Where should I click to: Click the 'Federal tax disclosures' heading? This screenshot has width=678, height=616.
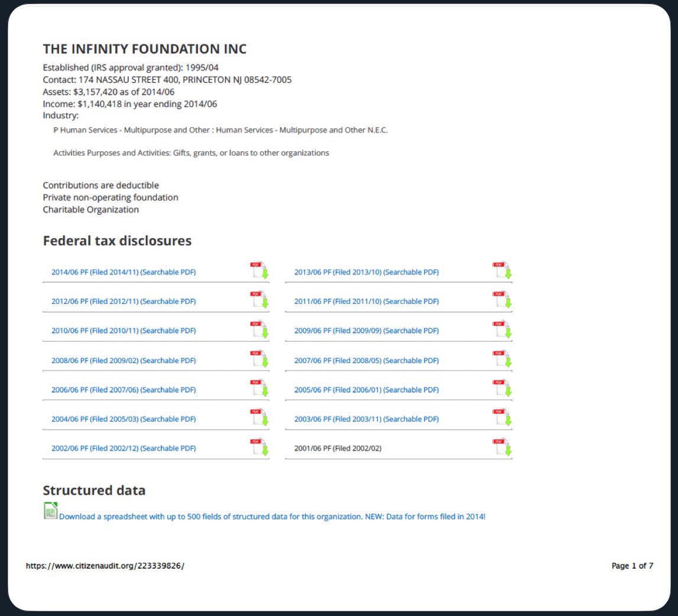tap(117, 241)
